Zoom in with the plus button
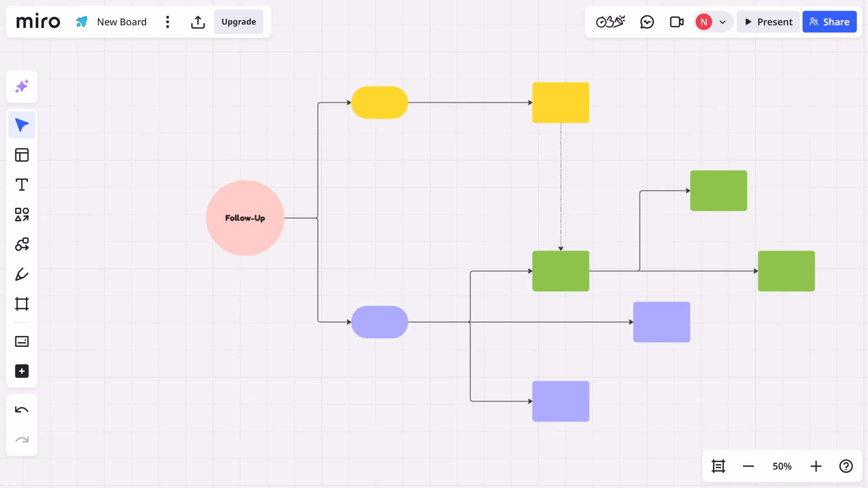The height and width of the screenshot is (488, 868). tap(816, 466)
